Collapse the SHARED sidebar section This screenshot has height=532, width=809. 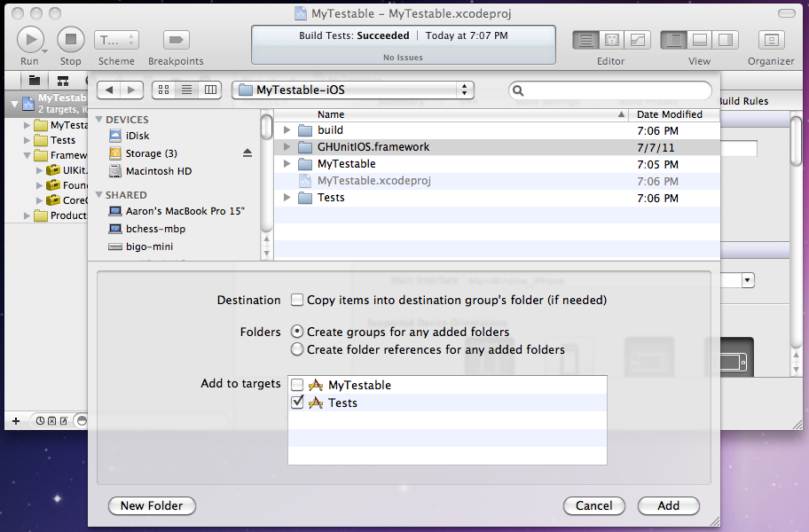coord(99,195)
